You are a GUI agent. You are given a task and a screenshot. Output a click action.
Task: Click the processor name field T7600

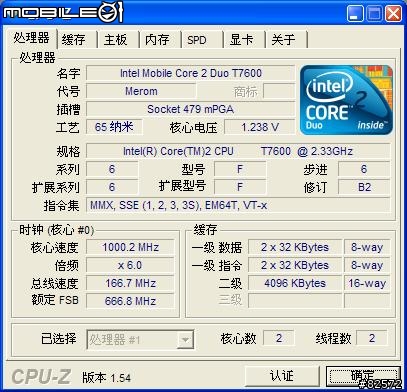click(x=191, y=73)
